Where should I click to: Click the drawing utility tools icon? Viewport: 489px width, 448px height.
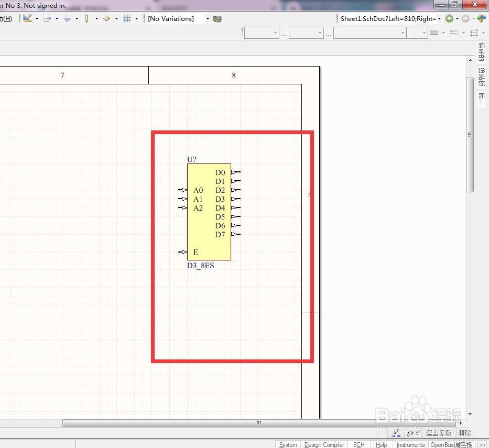(x=27, y=19)
